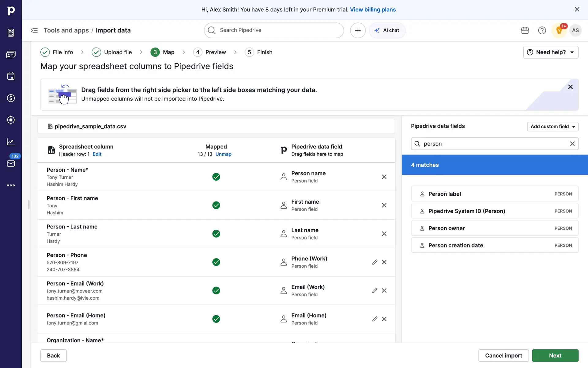Open Marketplace icon in top bar

tap(525, 30)
